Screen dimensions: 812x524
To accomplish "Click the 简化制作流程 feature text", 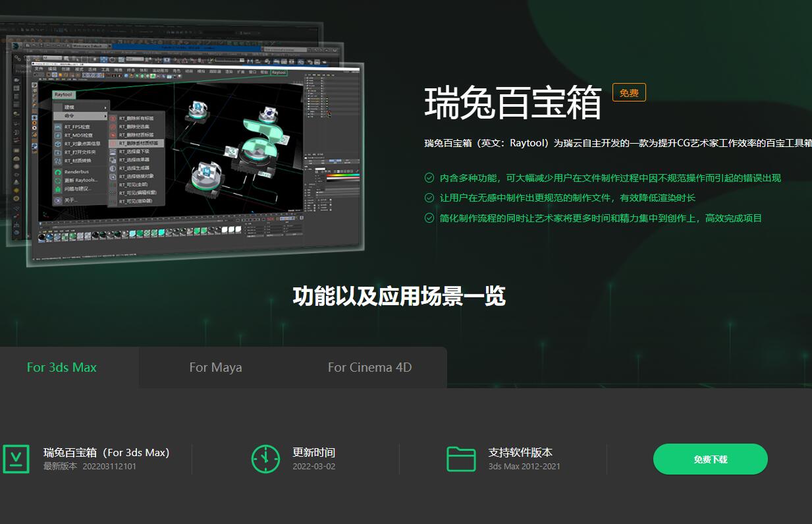I will 601,218.
